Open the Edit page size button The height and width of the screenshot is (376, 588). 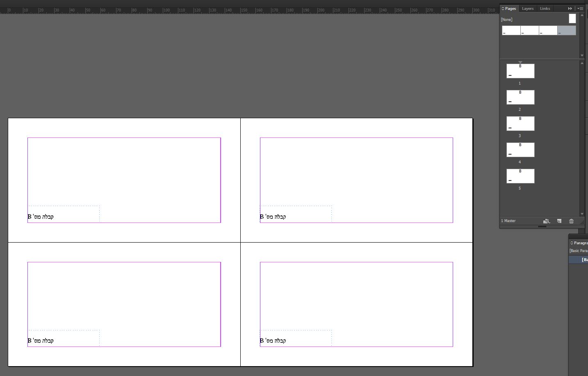(x=546, y=221)
